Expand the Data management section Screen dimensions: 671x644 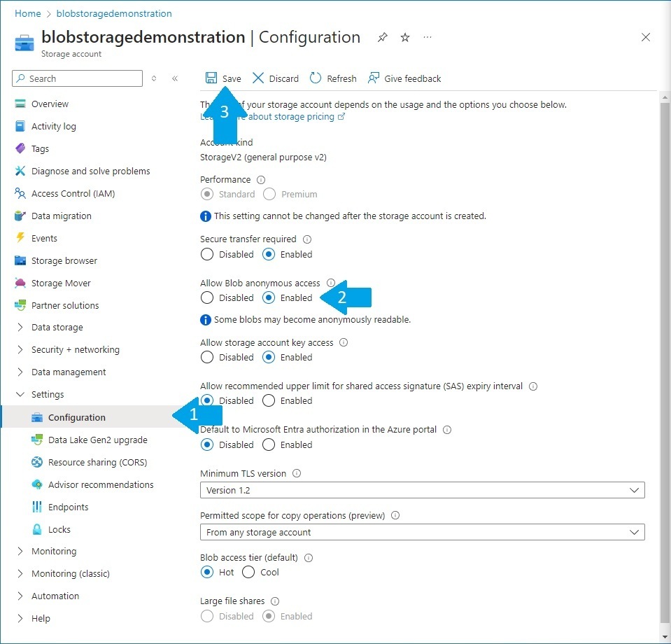click(20, 372)
